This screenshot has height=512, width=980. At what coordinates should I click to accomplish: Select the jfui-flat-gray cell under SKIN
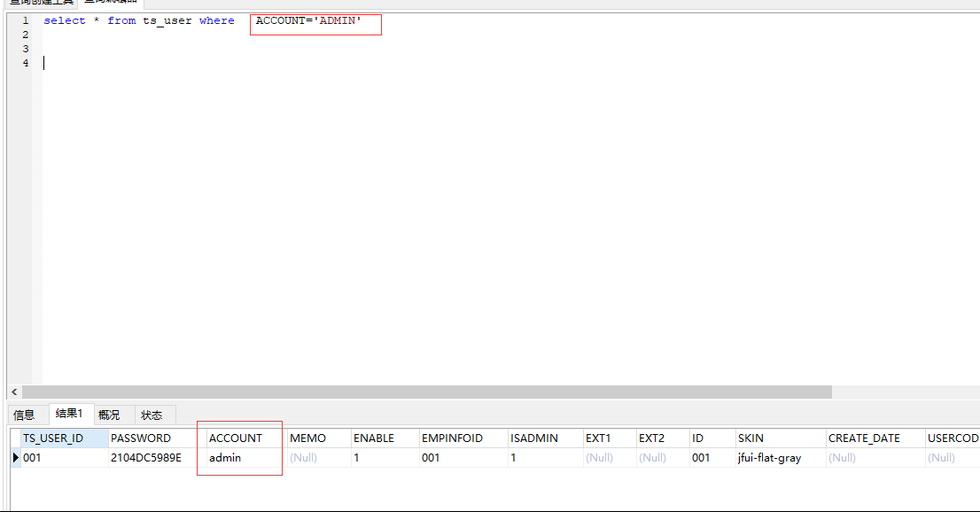tap(780, 458)
